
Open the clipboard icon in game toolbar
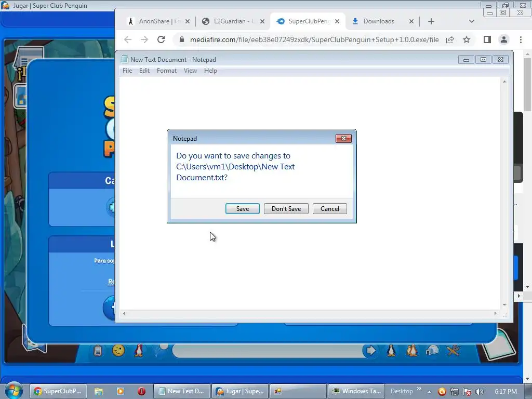coord(98,351)
